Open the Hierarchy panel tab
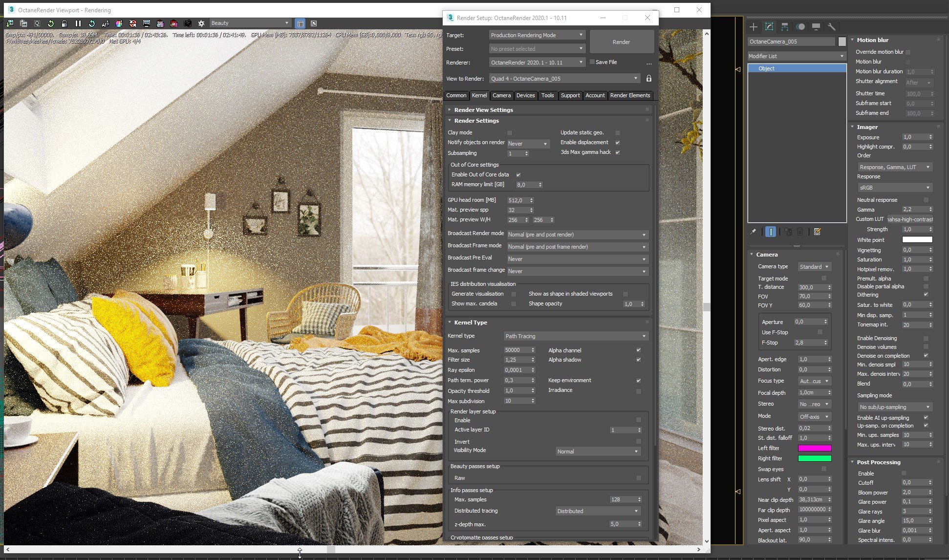Screen dimensions: 949x560 785,27
